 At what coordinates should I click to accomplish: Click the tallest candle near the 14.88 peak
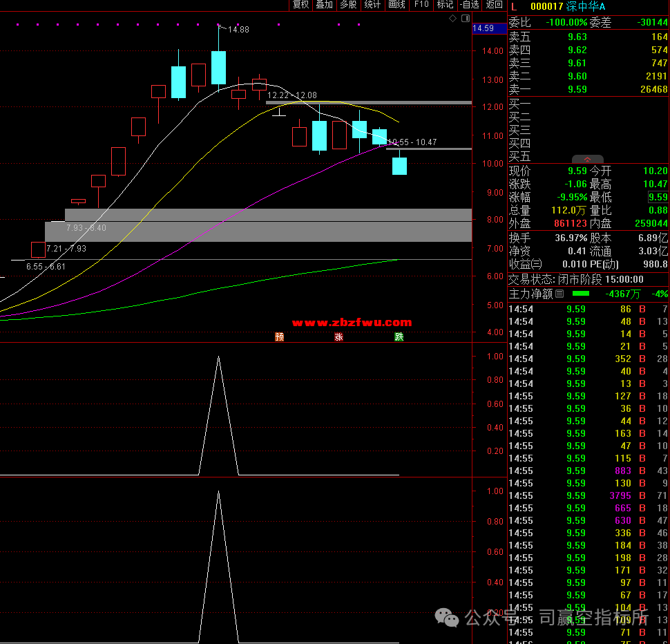coord(219,68)
